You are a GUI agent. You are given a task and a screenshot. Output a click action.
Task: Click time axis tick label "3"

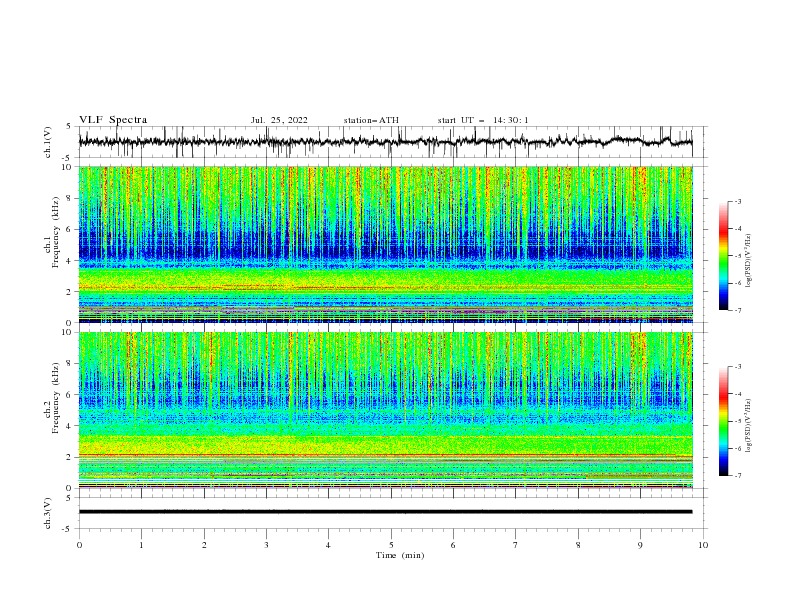click(x=266, y=545)
